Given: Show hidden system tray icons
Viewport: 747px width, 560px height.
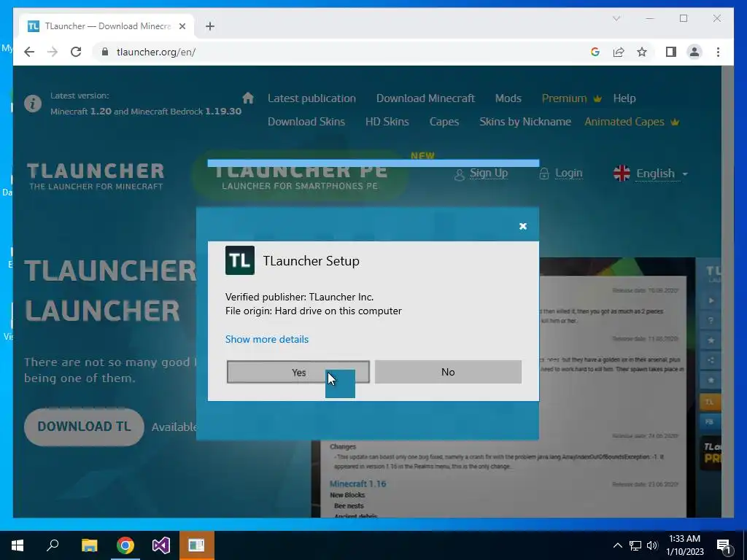Looking at the screenshot, I should click(x=617, y=545).
